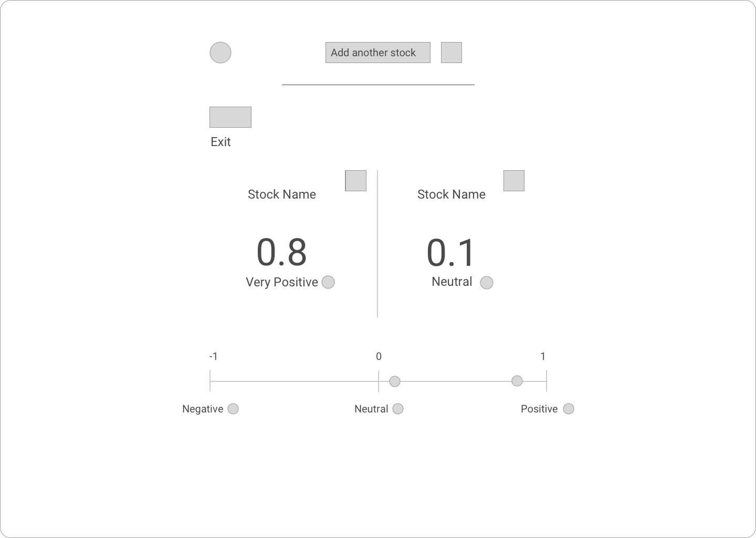The height and width of the screenshot is (538, 756).
Task: Click the 0.8 sentiment score
Action: tap(281, 252)
